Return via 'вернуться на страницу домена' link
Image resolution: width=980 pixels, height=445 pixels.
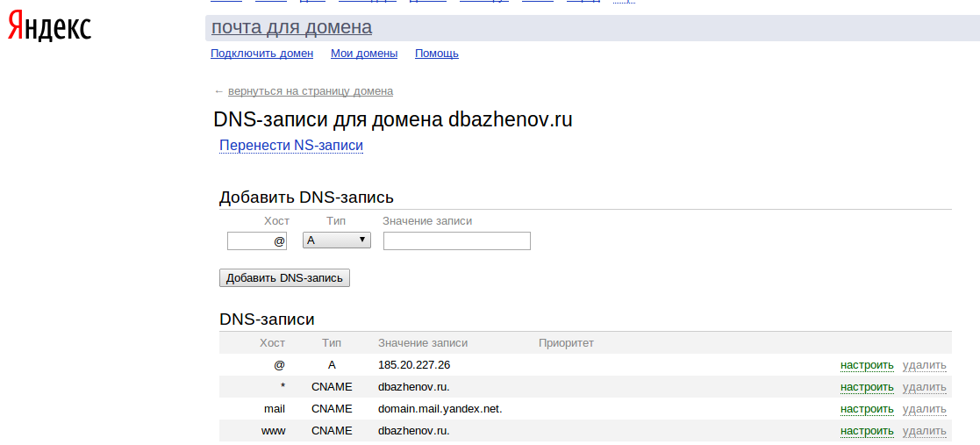310,91
